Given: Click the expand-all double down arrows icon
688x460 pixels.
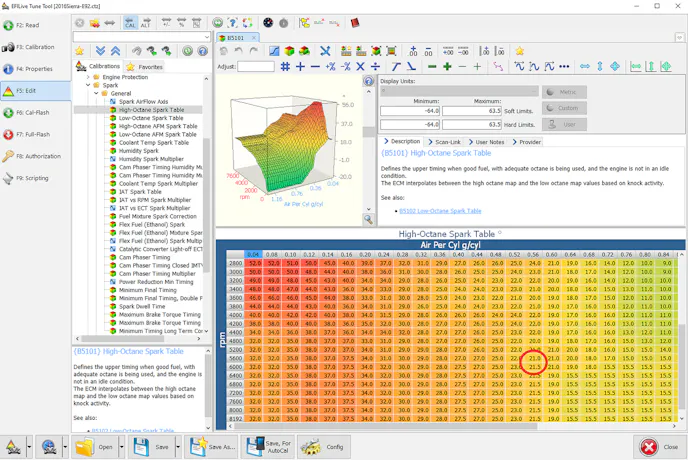Looking at the screenshot, I should 102,51.
